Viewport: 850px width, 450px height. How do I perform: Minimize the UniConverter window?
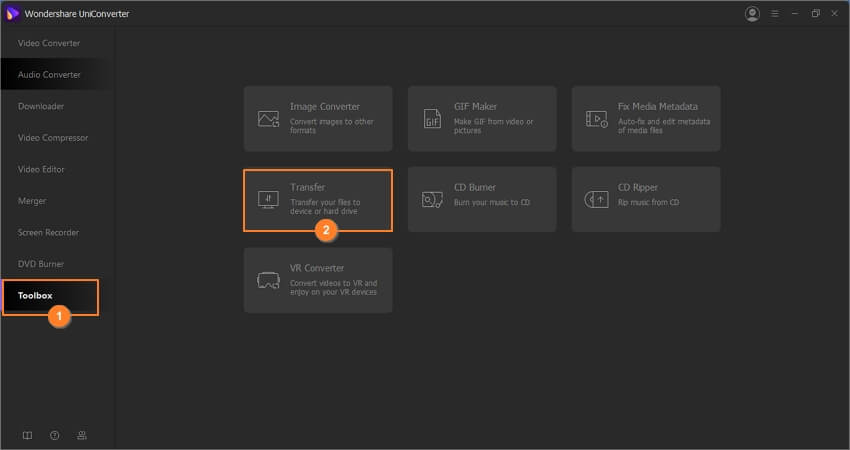click(795, 14)
